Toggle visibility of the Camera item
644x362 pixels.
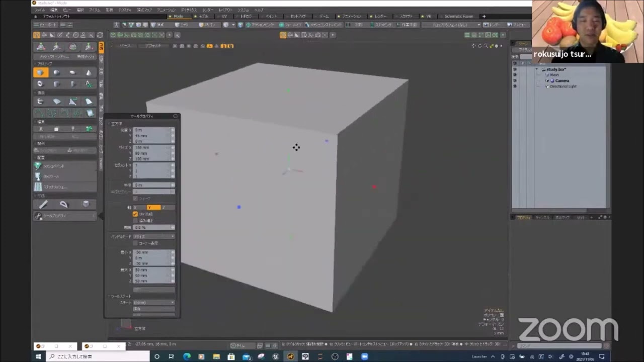pos(514,80)
